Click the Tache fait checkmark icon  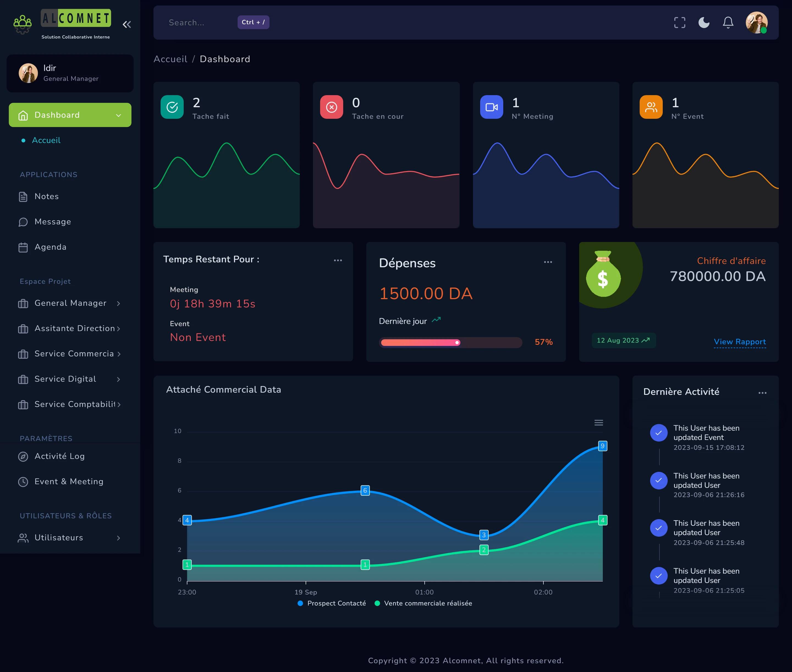pyautogui.click(x=172, y=107)
